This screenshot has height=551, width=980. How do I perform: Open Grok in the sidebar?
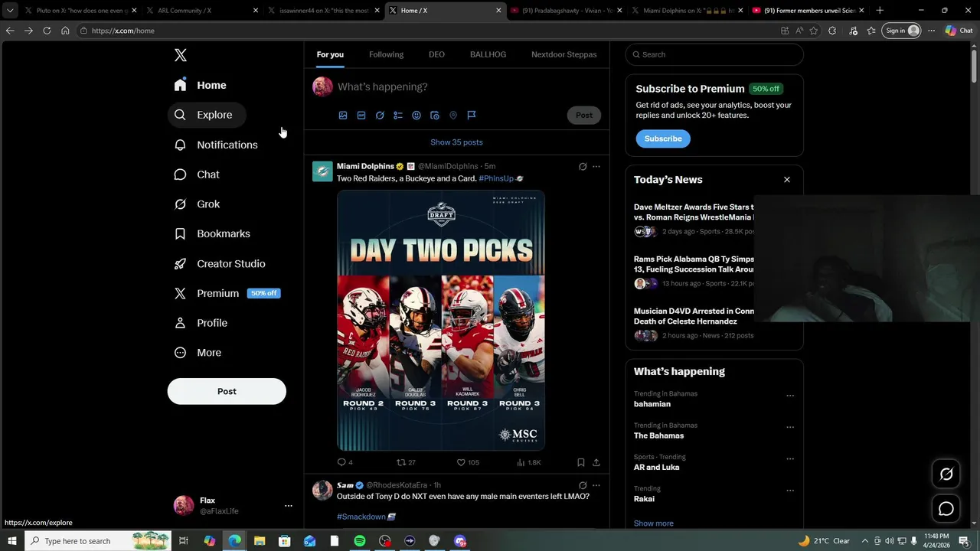[197, 204]
